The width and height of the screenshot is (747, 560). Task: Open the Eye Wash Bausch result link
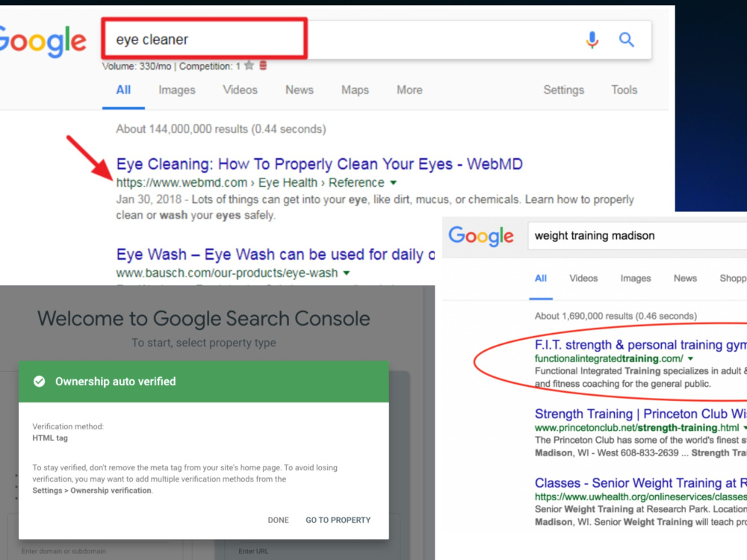tap(276, 255)
